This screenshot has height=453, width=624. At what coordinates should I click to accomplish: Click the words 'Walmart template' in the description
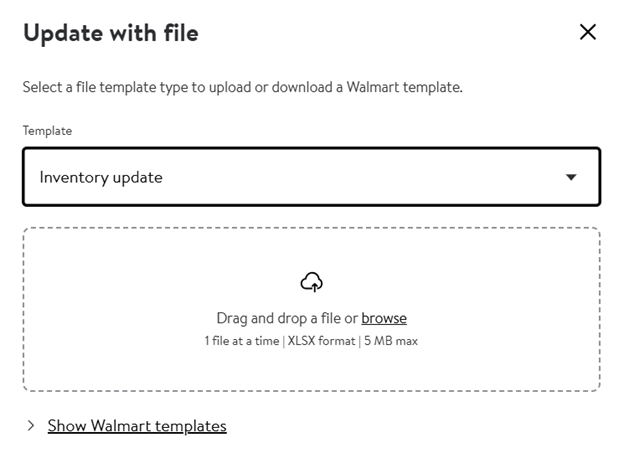pos(404,87)
